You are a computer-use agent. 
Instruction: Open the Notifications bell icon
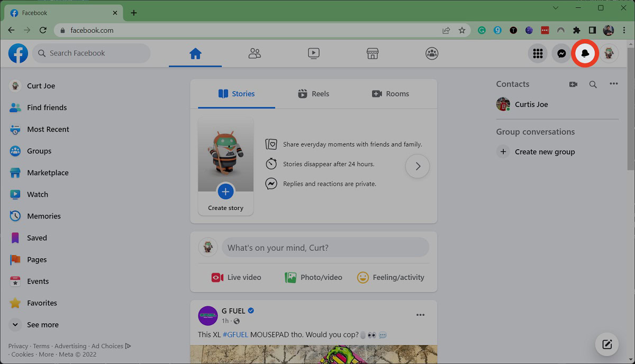pos(585,53)
